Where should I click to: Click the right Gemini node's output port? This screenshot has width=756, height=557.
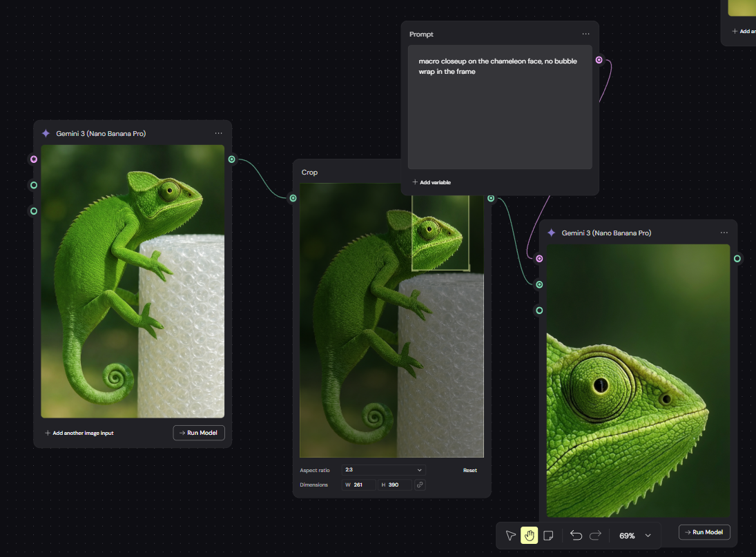click(x=737, y=259)
